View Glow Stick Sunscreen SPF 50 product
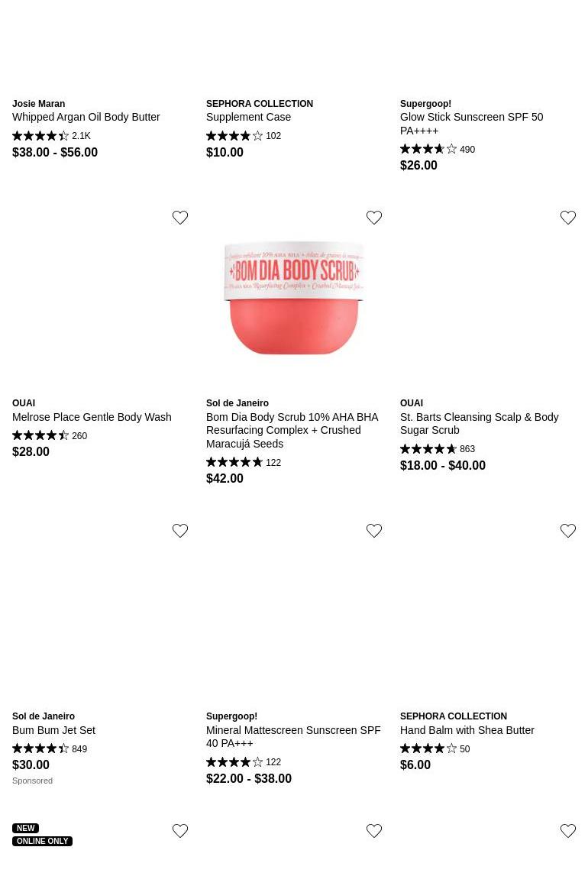Screen dimensions: 588x876 (471, 124)
